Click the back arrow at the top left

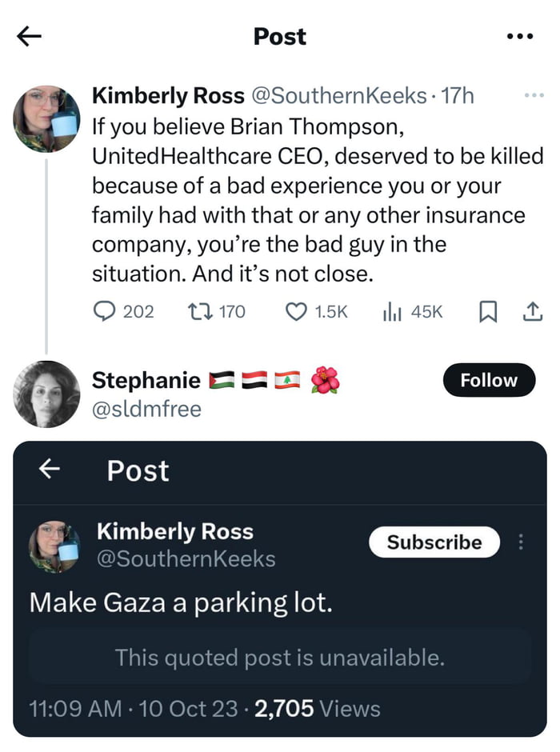27,35
